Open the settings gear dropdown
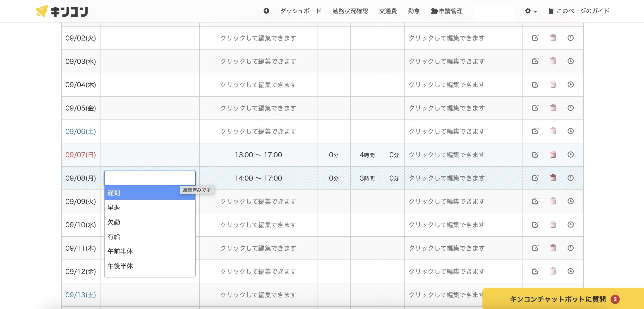The image size is (644, 309). coord(531,11)
